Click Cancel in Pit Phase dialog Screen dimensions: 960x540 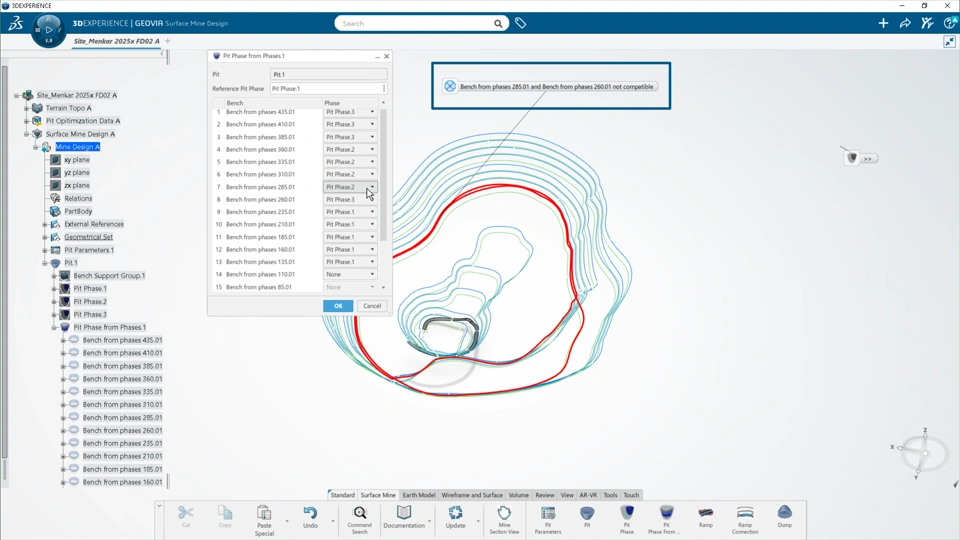point(372,306)
